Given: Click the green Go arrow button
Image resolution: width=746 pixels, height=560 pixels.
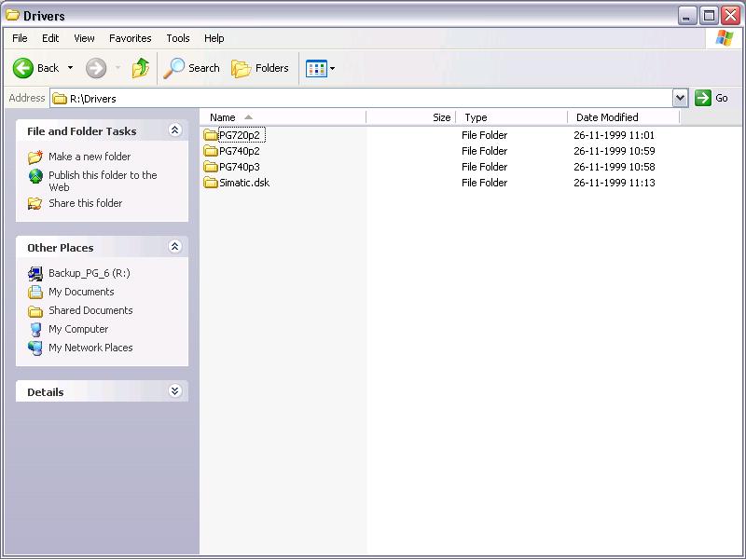Looking at the screenshot, I should (703, 98).
